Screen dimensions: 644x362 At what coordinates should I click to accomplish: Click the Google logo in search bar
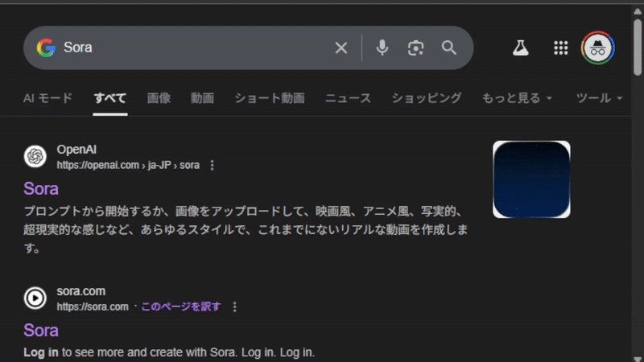point(46,48)
